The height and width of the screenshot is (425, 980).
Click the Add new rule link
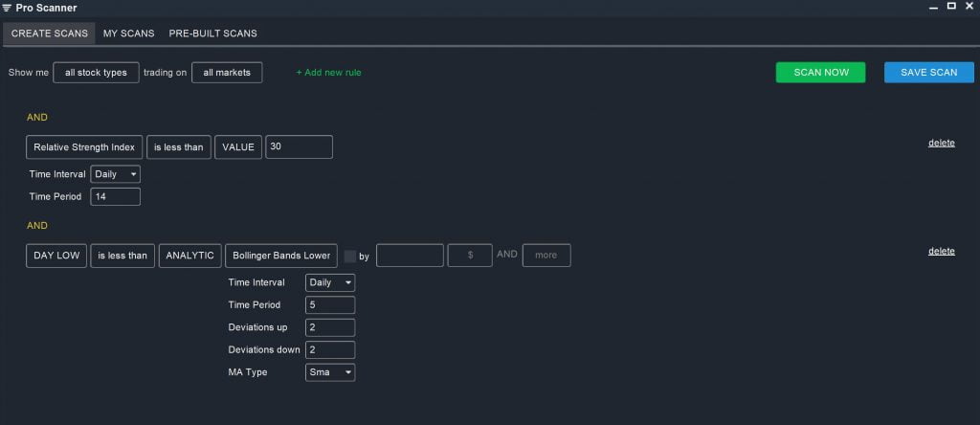tap(328, 73)
